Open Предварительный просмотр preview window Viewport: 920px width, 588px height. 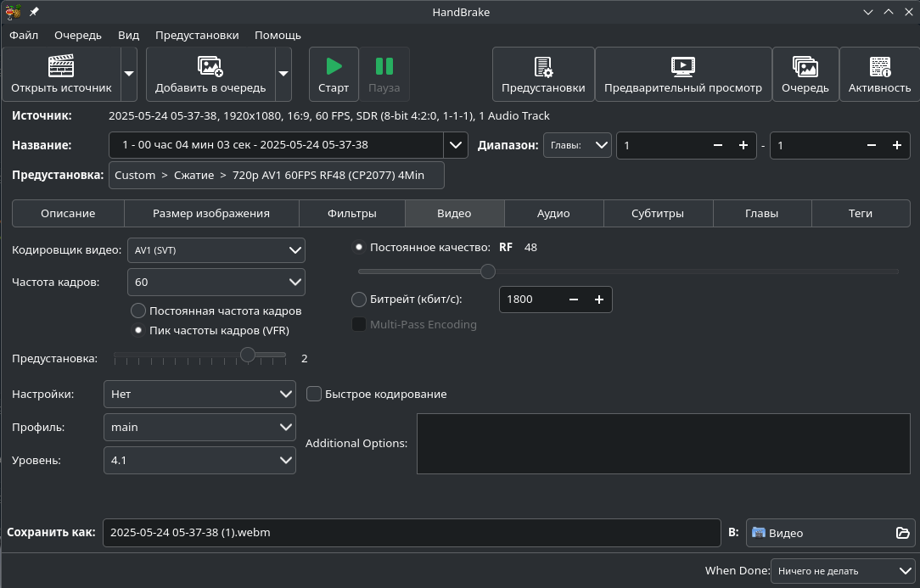click(683, 74)
